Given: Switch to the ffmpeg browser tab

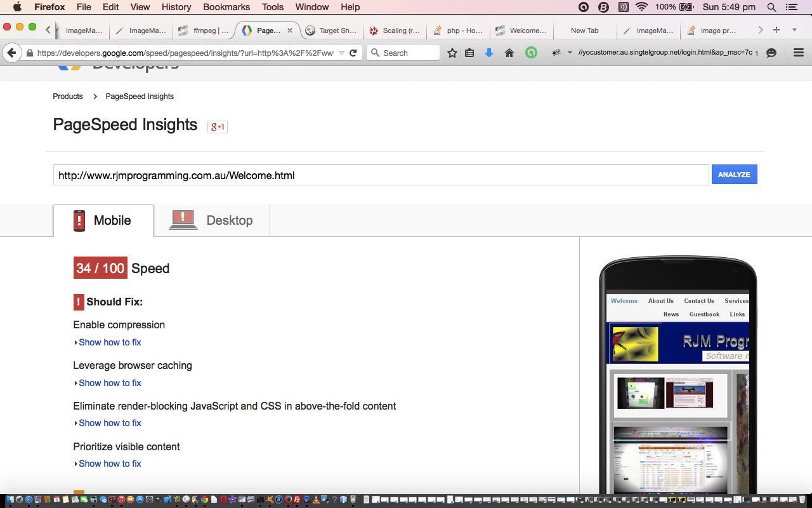Looking at the screenshot, I should click(x=204, y=30).
